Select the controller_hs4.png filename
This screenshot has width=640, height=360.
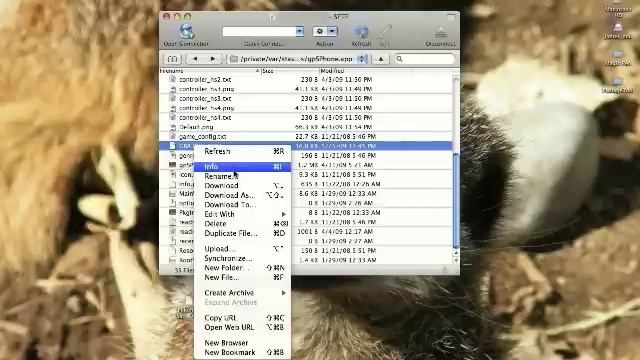(206, 108)
